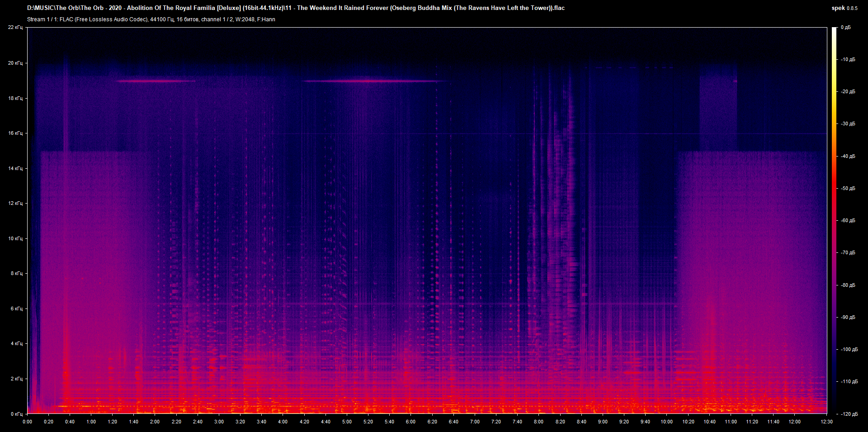The image size is (868, 432).
Task: Toggle the 22 кГц frequency axis label
Action: coord(15,27)
